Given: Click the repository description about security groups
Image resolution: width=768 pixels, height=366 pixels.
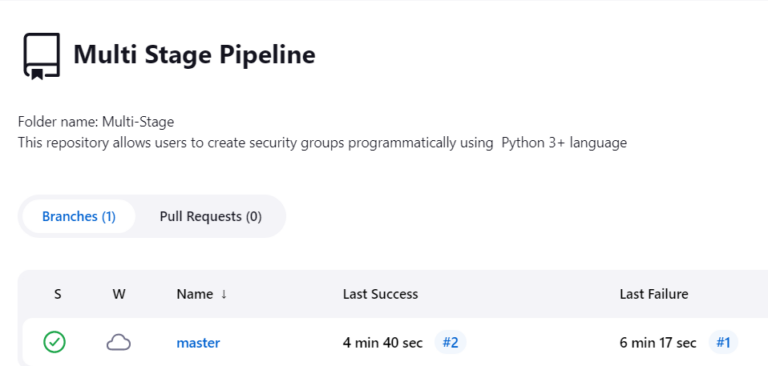Looking at the screenshot, I should coord(322,143).
